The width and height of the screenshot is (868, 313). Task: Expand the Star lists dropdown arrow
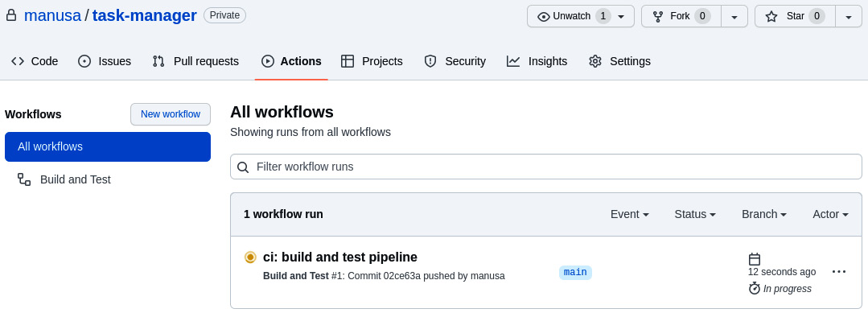coord(849,17)
